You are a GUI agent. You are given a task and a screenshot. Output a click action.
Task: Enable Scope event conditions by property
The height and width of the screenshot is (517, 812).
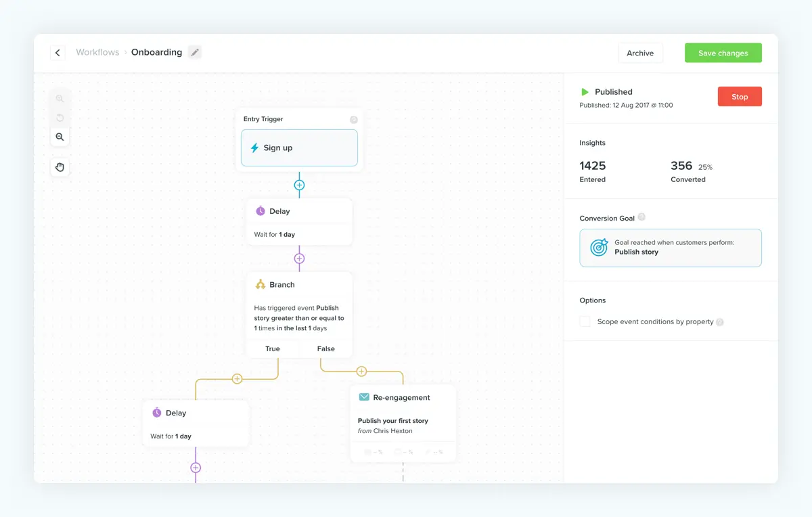coord(585,321)
